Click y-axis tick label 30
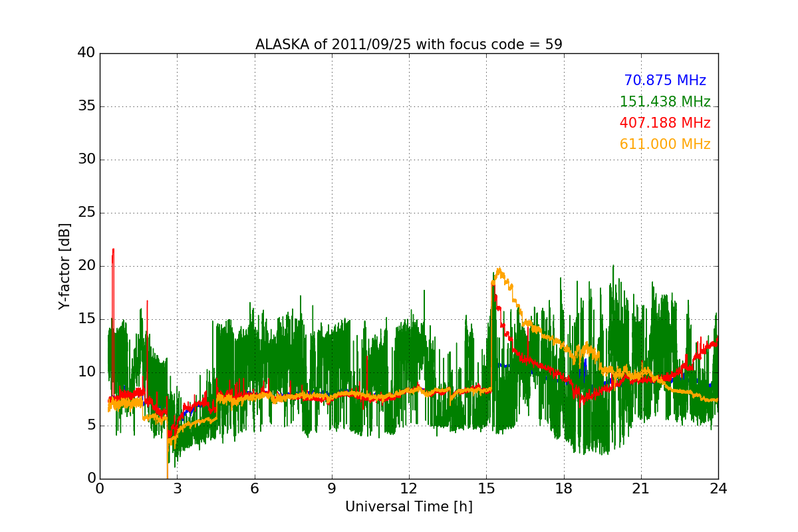The image size is (798, 532). (x=86, y=160)
